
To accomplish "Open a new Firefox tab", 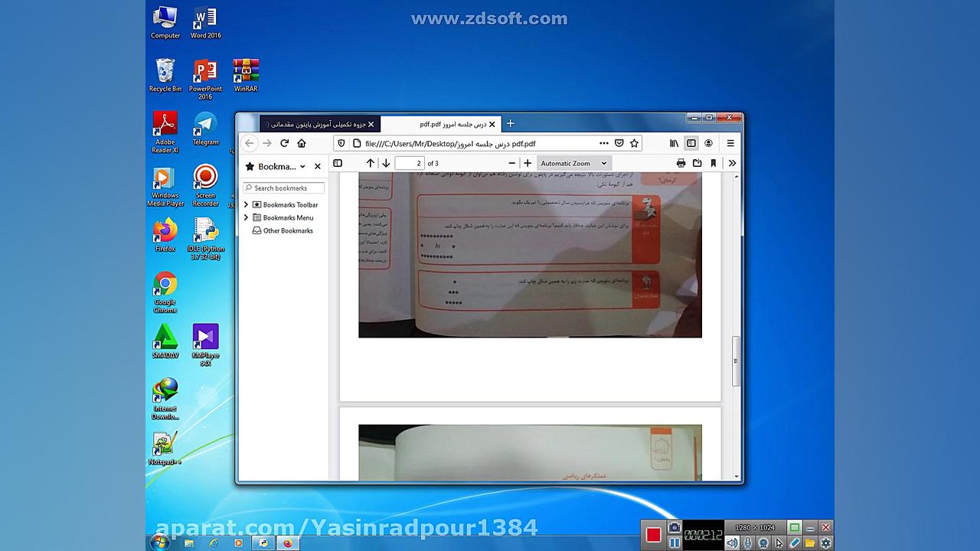I will click(511, 123).
